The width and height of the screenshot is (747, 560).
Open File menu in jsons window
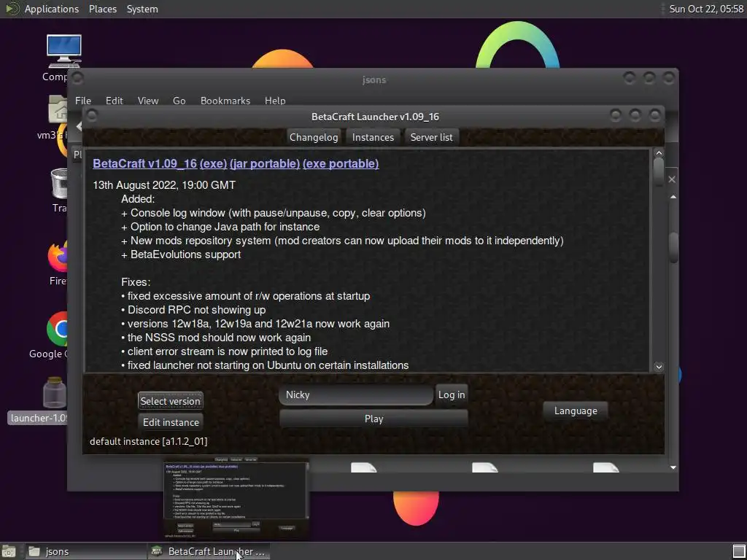[83, 101]
